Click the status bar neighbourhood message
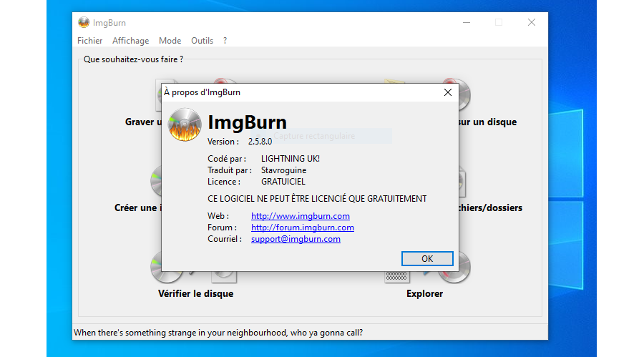The image size is (644, 357). click(x=218, y=333)
